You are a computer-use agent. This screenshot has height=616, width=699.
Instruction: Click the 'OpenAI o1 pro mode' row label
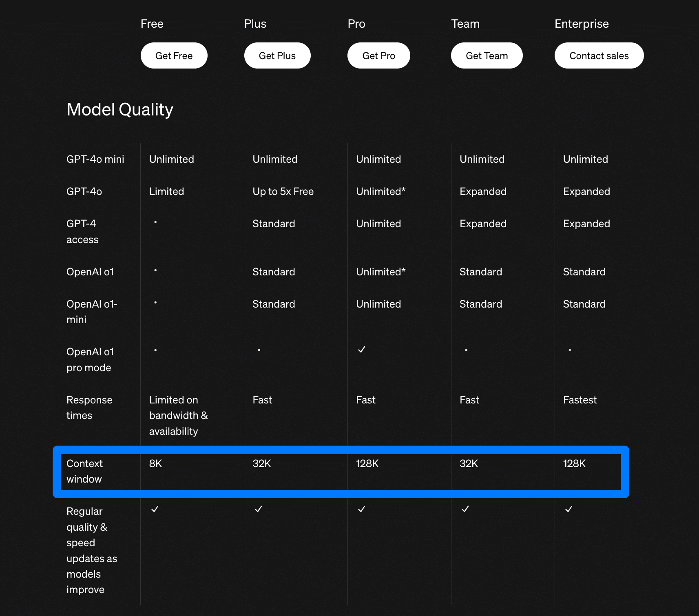coord(90,359)
